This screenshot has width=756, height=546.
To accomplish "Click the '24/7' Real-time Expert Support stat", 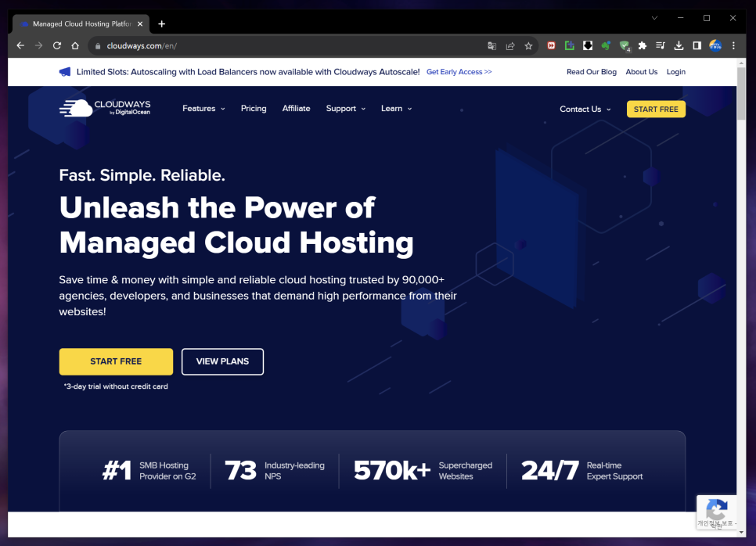I will coord(582,471).
